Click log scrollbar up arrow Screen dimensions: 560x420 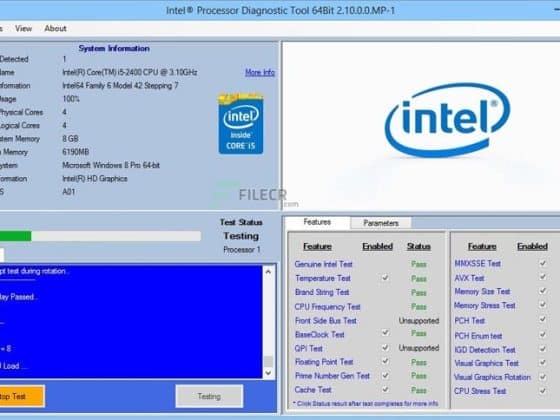pyautogui.click(x=268, y=272)
